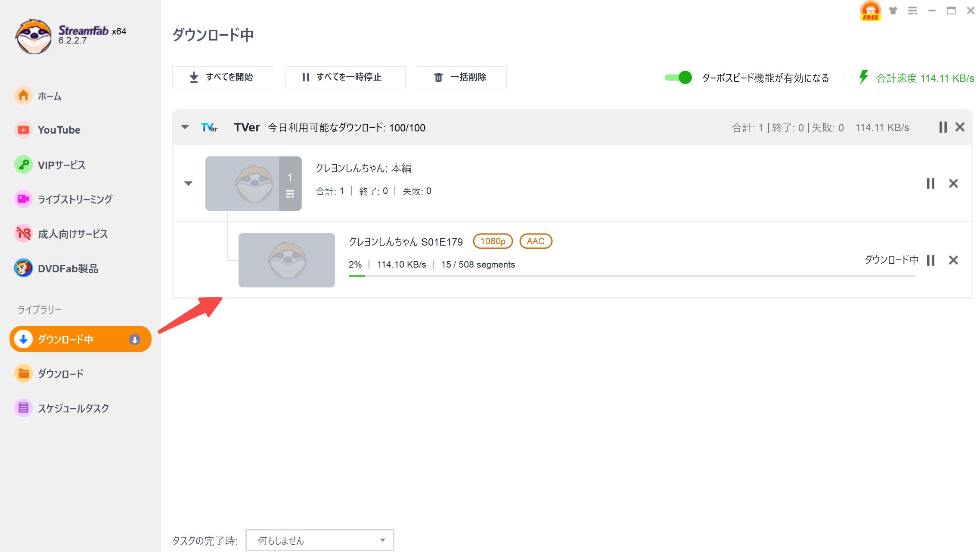Click the lightning bolt speed icon
The image size is (980, 552).
863,78
